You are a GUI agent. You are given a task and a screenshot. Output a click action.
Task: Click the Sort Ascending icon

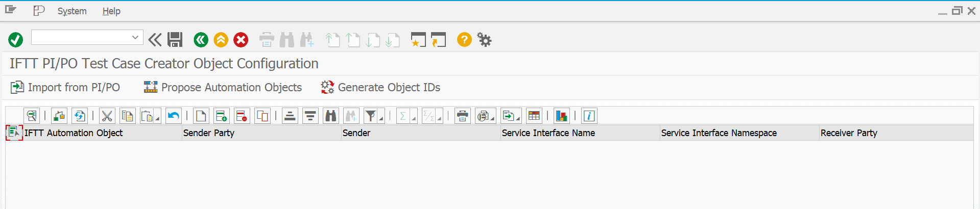(290, 116)
